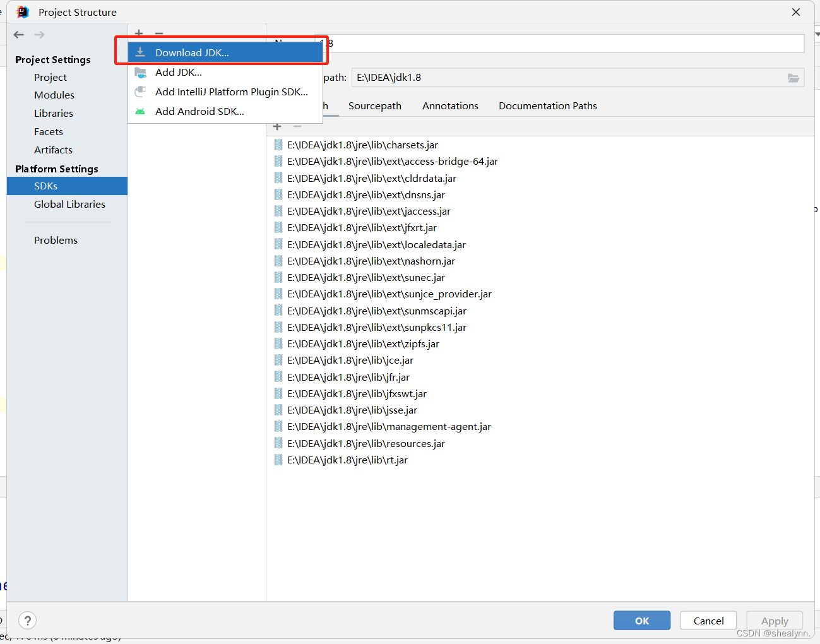Screen dimensions: 820x644
Task: Click the back navigation arrow
Action: tap(18, 34)
